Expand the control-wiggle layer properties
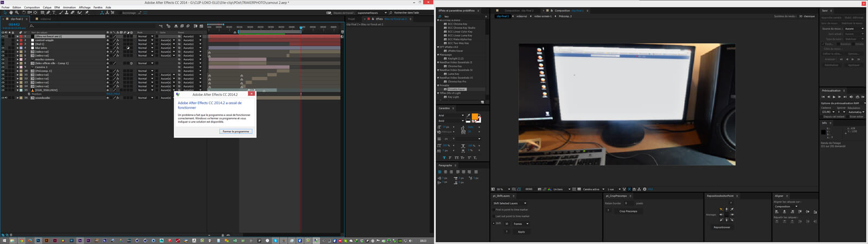 click(17, 40)
